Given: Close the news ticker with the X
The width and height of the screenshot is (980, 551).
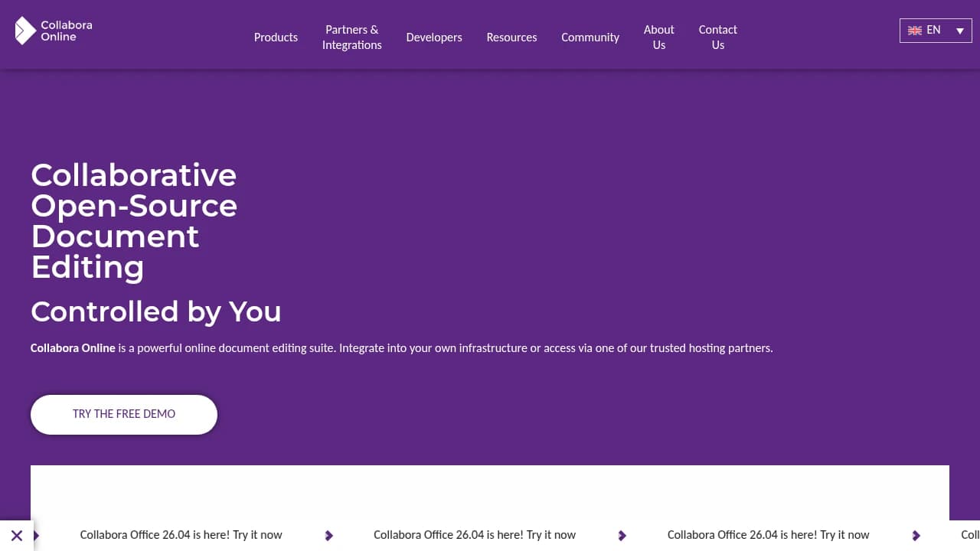Looking at the screenshot, I should point(17,536).
